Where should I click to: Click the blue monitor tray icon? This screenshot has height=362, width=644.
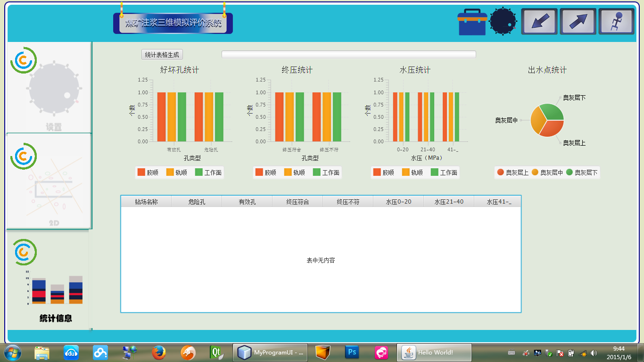[537, 353]
